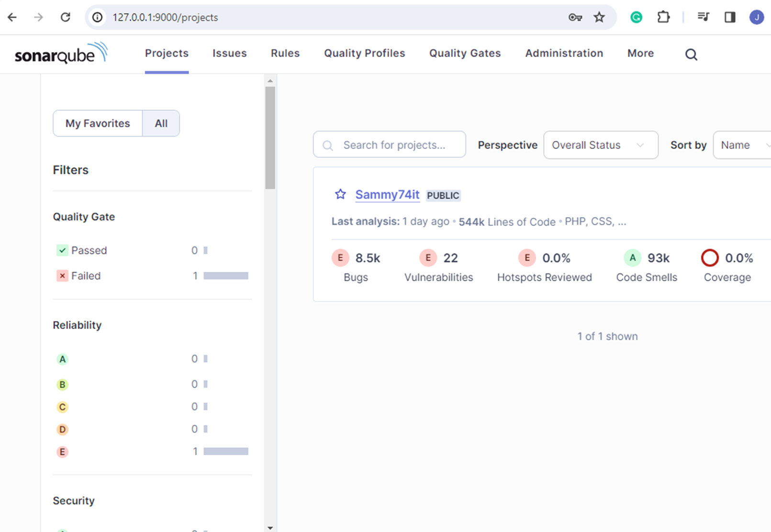Open the Quality Gates tab
This screenshot has height=532, width=771.
tap(464, 53)
